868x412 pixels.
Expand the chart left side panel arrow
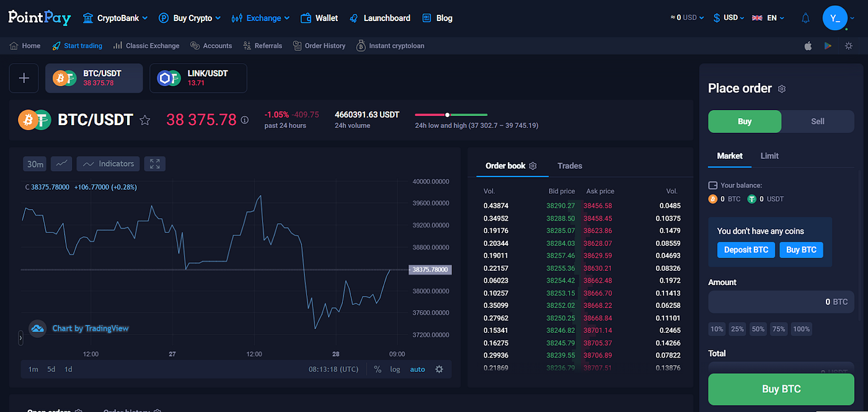tap(20, 338)
